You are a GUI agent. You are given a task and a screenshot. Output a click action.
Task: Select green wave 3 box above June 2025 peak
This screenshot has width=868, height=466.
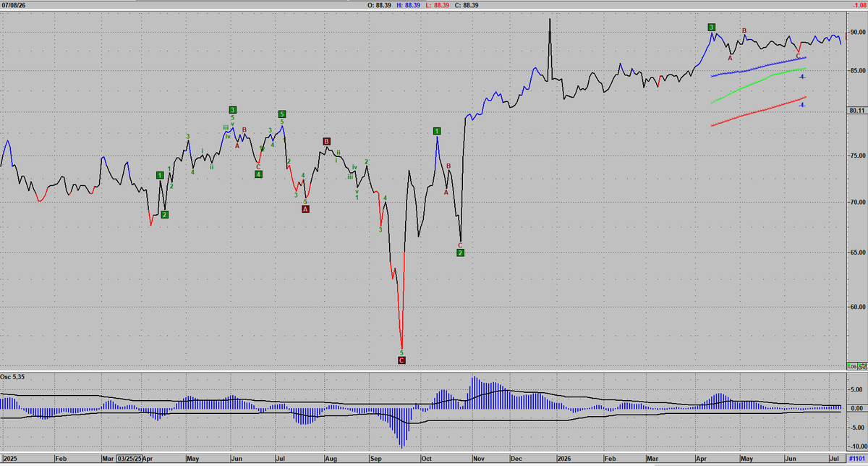click(232, 110)
